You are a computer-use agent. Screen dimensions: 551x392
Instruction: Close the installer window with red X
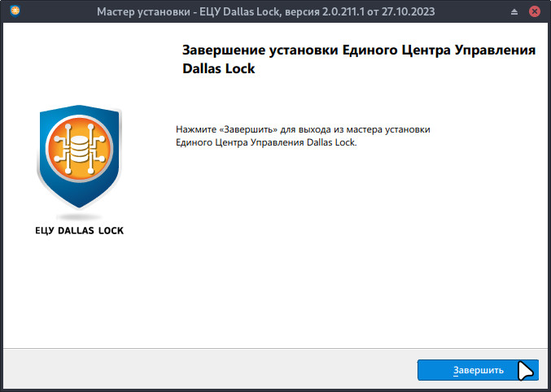pos(535,11)
